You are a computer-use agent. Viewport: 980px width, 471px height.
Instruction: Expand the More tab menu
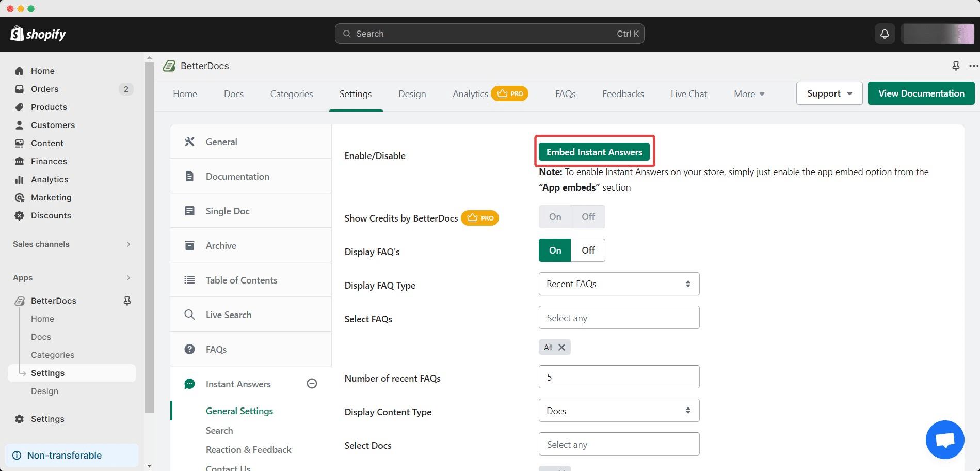(x=749, y=94)
